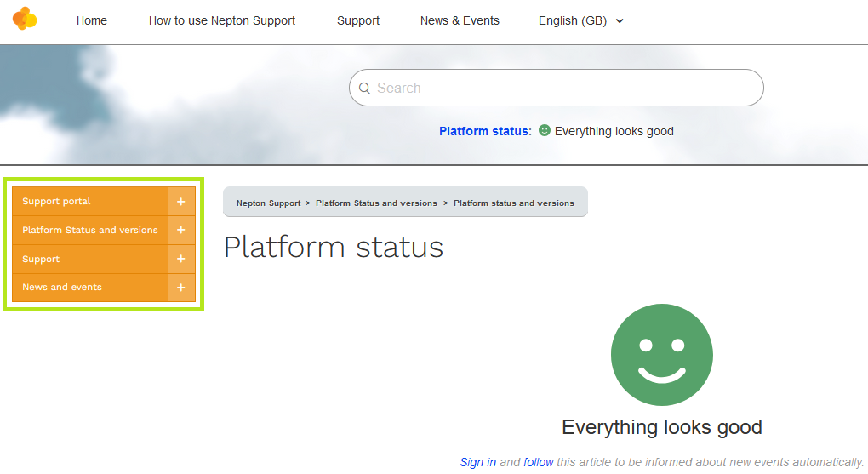Expand Platform Status and versions plus icon

coord(180,231)
